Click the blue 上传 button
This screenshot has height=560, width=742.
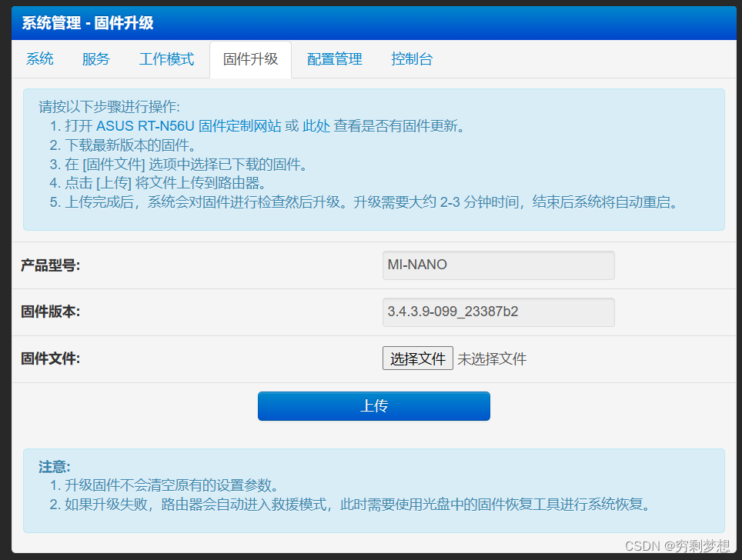pyautogui.click(x=374, y=406)
